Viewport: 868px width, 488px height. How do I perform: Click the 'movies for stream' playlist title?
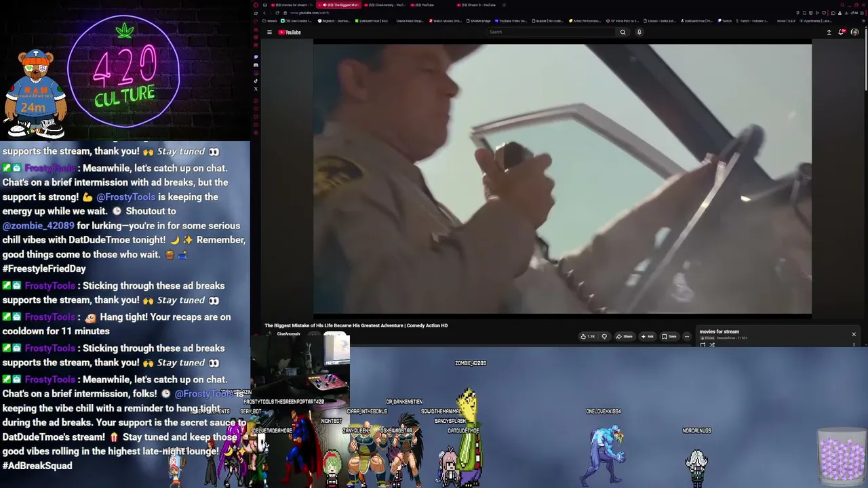click(x=719, y=331)
